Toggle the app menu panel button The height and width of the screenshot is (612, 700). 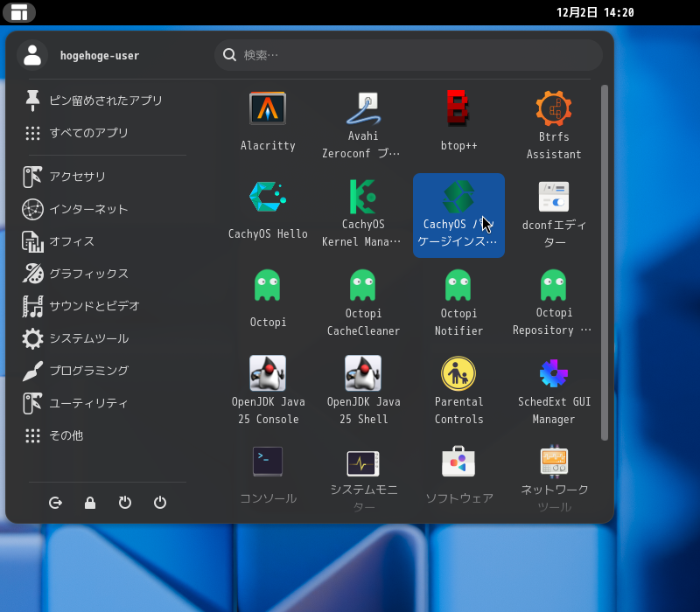click(19, 12)
